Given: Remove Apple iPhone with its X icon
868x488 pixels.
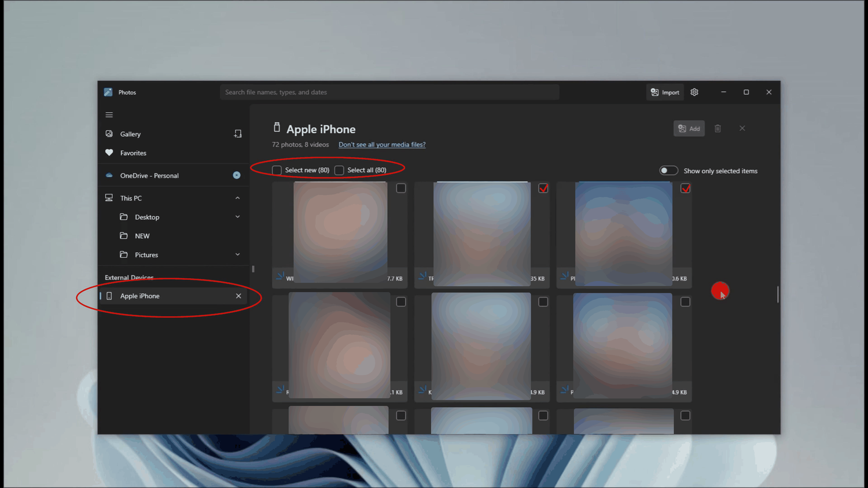Looking at the screenshot, I should tap(238, 296).
